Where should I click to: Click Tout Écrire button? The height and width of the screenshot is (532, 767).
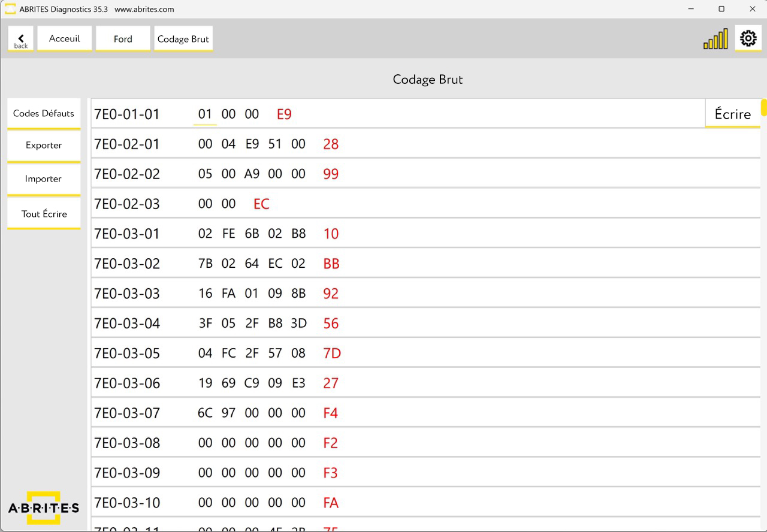point(44,214)
